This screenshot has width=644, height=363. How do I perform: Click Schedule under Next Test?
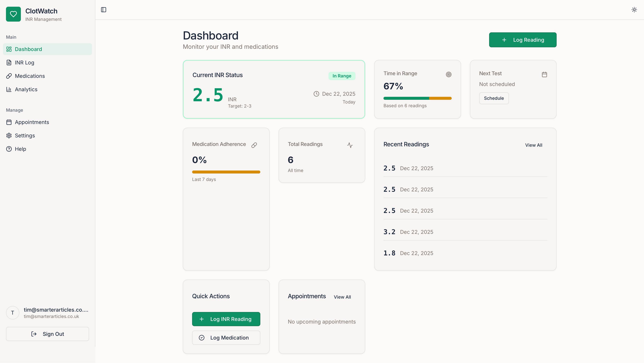pos(493,98)
